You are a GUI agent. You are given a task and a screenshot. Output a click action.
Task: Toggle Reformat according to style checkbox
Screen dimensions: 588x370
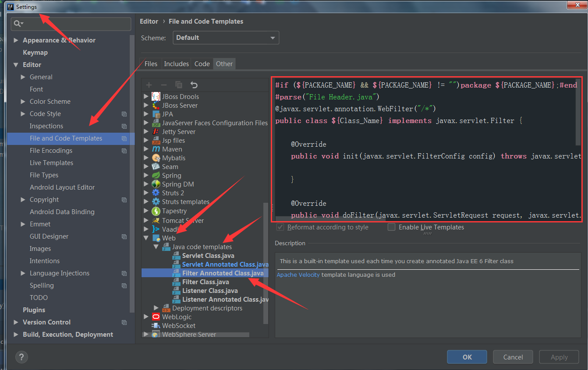tap(280, 227)
